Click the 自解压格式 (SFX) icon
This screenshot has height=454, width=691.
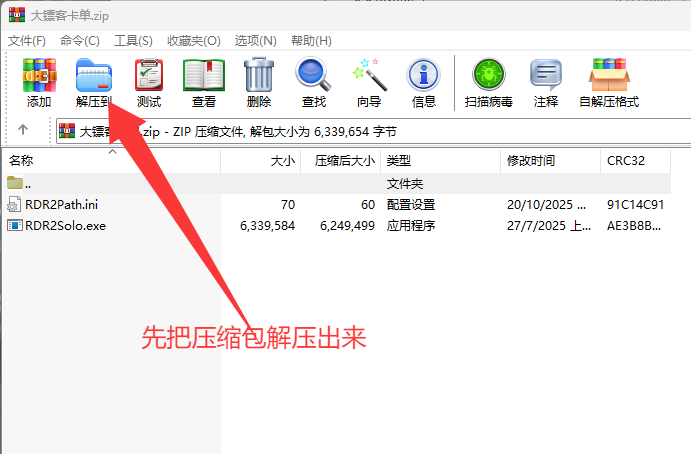tap(609, 76)
